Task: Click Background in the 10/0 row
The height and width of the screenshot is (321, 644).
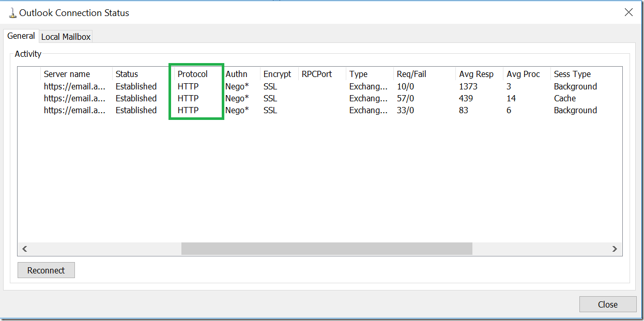Action: click(575, 86)
